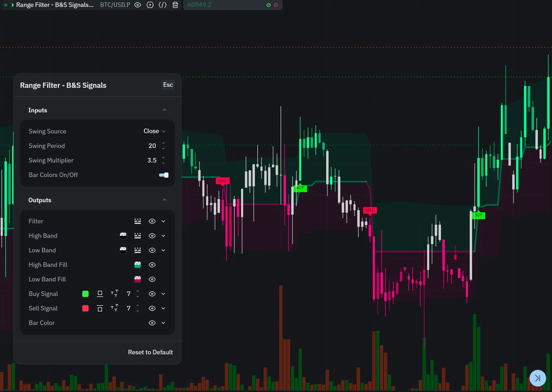Toggle Bar Colors On/Off switch

pyautogui.click(x=164, y=175)
